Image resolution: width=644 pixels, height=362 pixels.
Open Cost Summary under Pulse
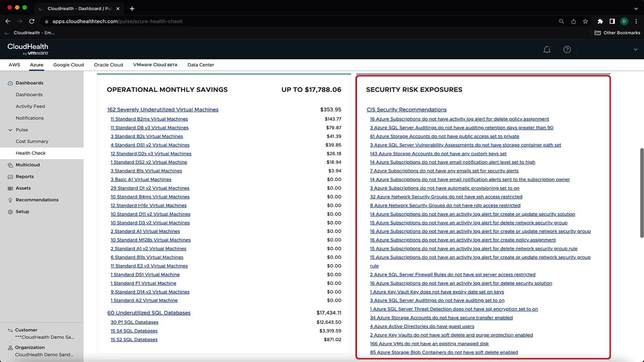[32, 141]
